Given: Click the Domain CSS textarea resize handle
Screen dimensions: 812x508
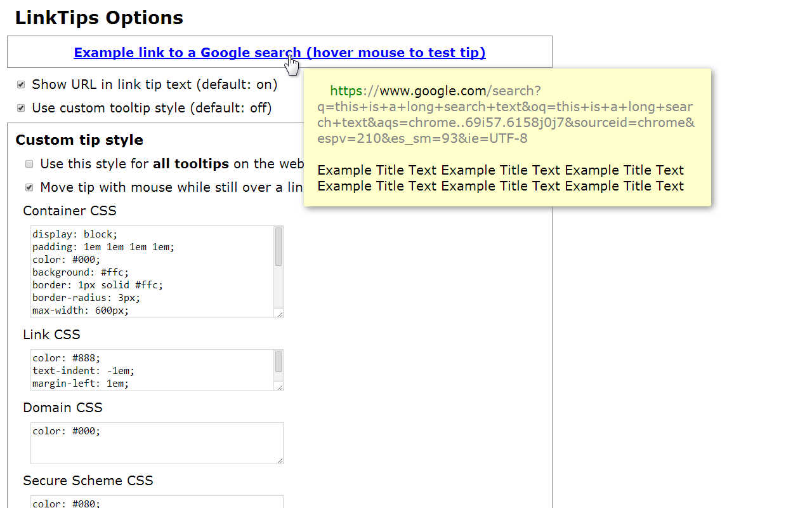Looking at the screenshot, I should coord(279,460).
